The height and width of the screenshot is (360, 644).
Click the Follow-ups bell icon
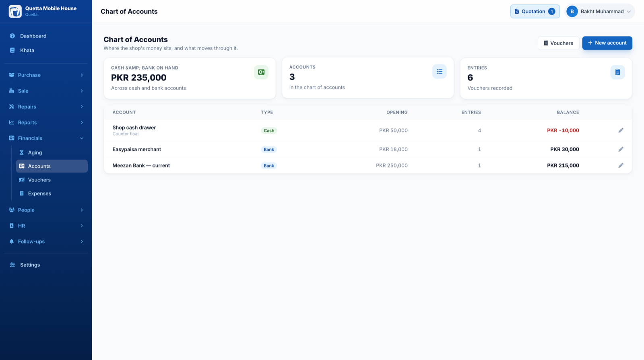coord(12,241)
